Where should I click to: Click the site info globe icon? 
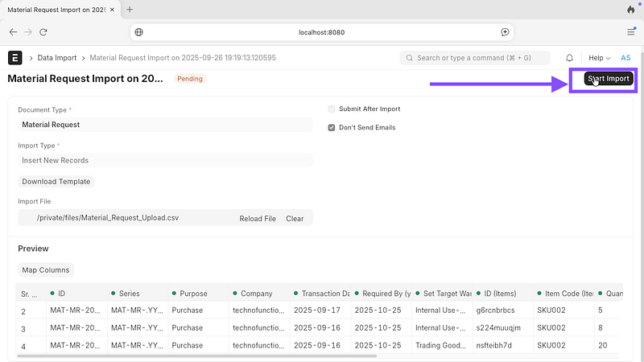139,32
